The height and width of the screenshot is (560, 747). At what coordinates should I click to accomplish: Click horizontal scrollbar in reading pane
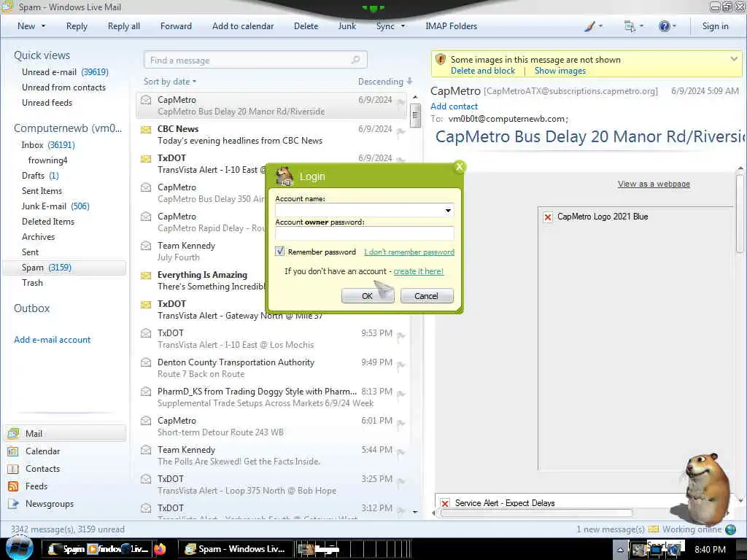point(536,513)
